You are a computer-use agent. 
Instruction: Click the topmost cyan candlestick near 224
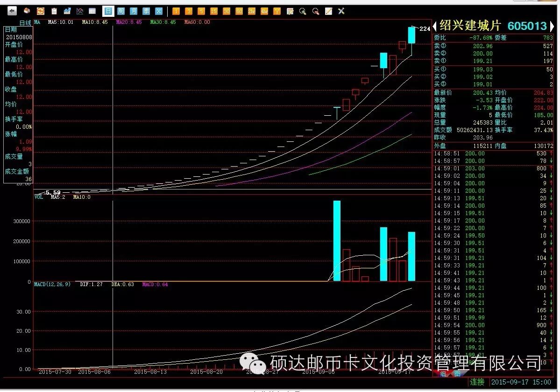pos(411,35)
